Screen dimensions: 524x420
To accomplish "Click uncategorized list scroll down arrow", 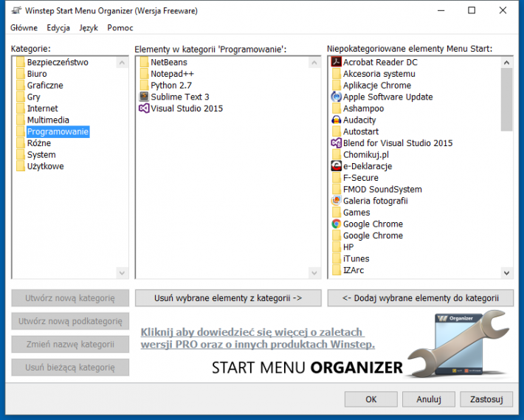I will pos(506,272).
